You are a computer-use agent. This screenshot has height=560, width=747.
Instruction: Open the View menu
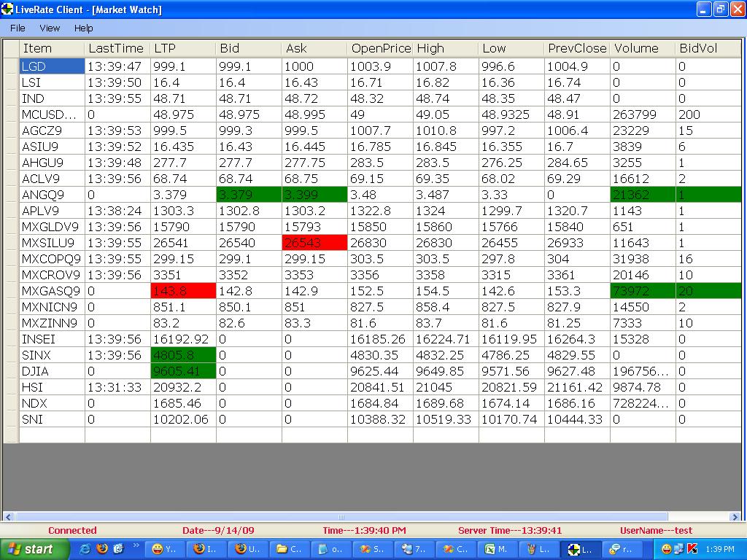[50, 28]
